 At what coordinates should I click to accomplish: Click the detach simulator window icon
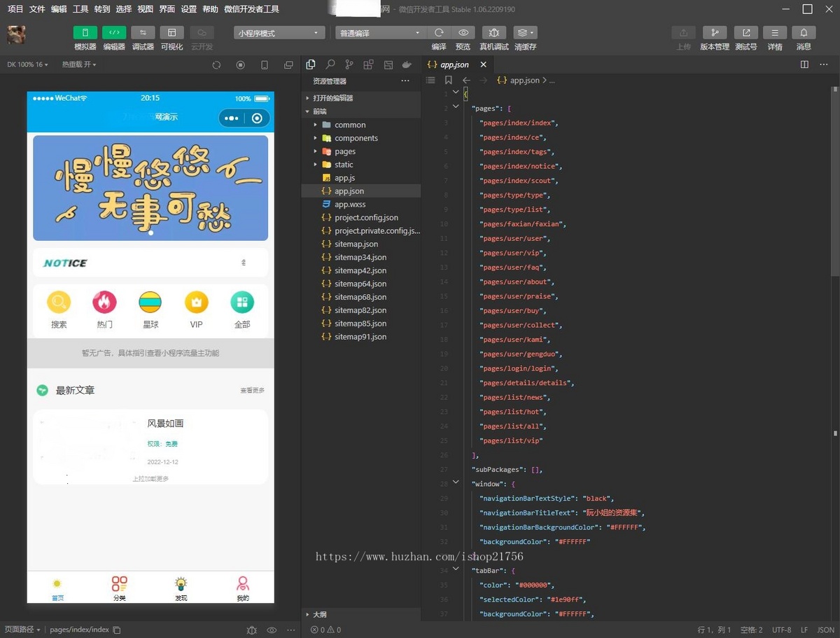[288, 64]
